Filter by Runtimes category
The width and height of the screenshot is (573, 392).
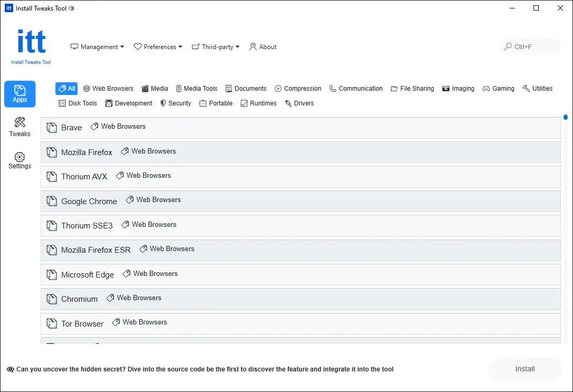point(259,103)
